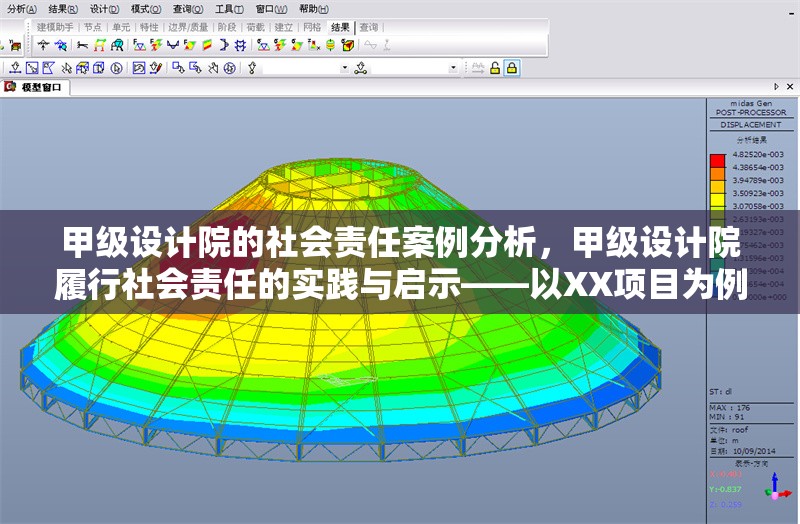Select the 建模助手 toolbar tab
Viewport: 800px width, 524px height.
click(56, 27)
